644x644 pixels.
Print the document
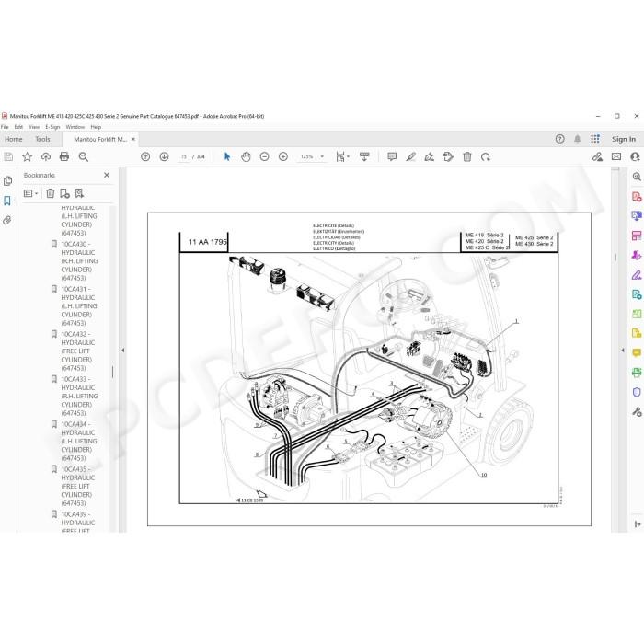pos(64,156)
